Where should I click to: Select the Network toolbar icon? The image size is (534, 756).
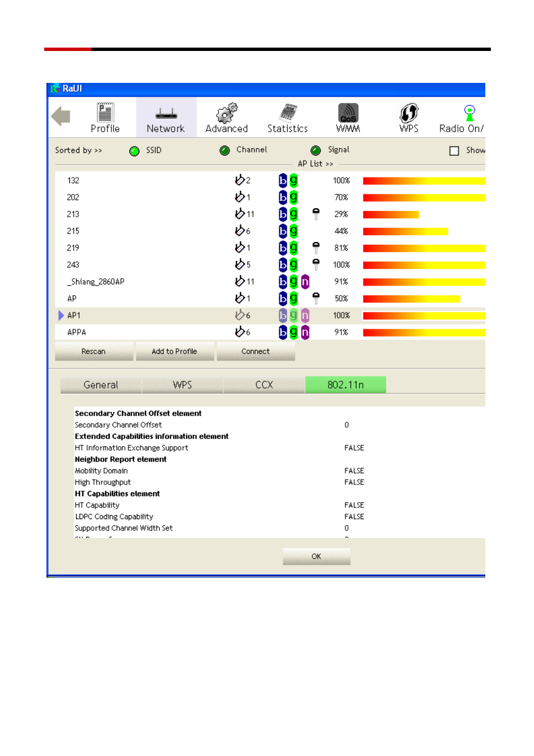[166, 114]
